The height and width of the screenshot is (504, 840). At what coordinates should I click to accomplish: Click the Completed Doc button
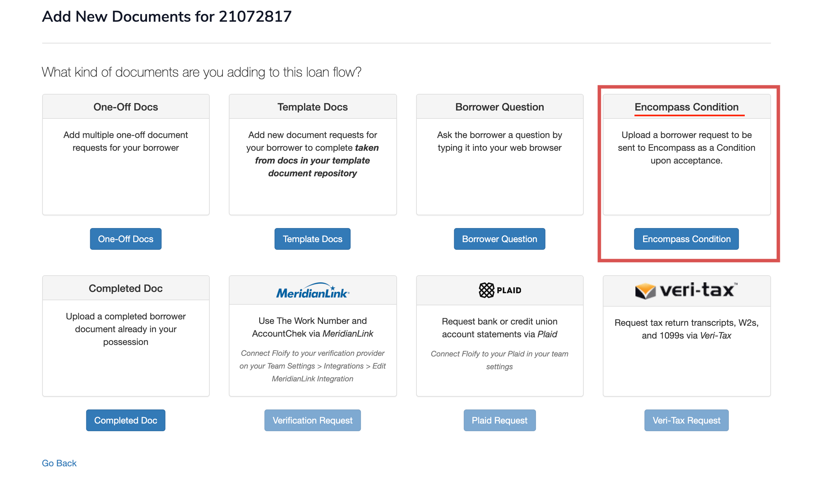coord(125,420)
